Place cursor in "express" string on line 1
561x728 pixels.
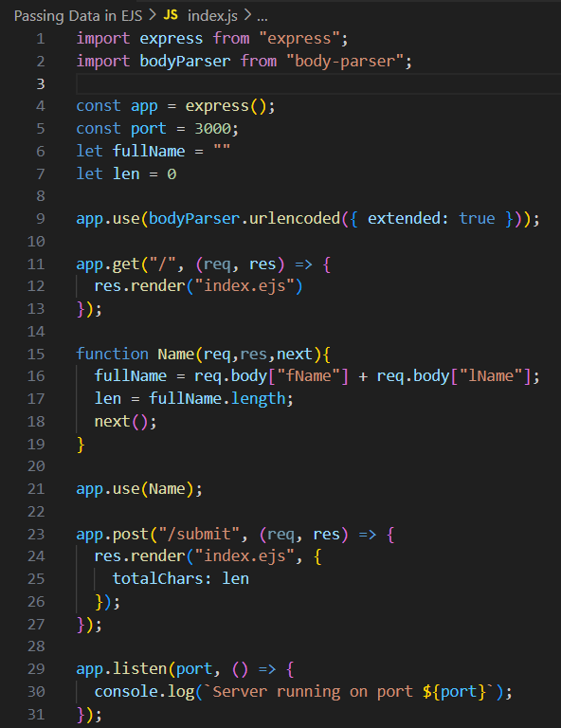299,38
